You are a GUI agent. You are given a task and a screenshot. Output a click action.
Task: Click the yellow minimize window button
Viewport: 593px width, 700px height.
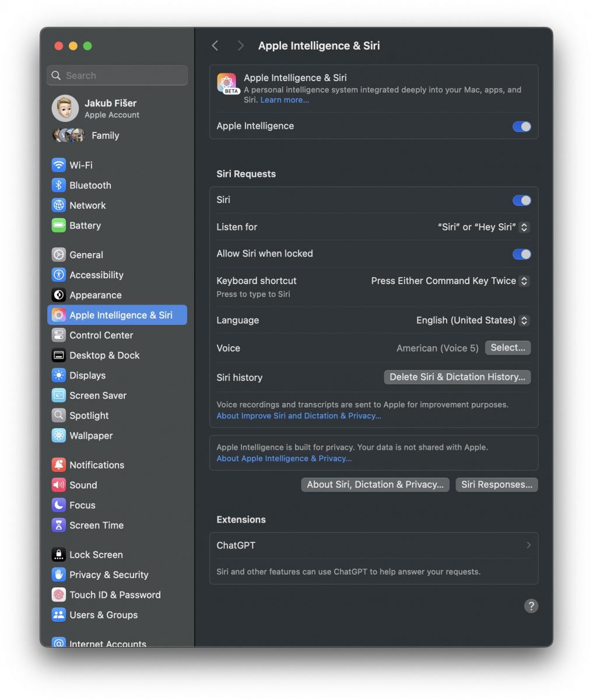pos(73,46)
